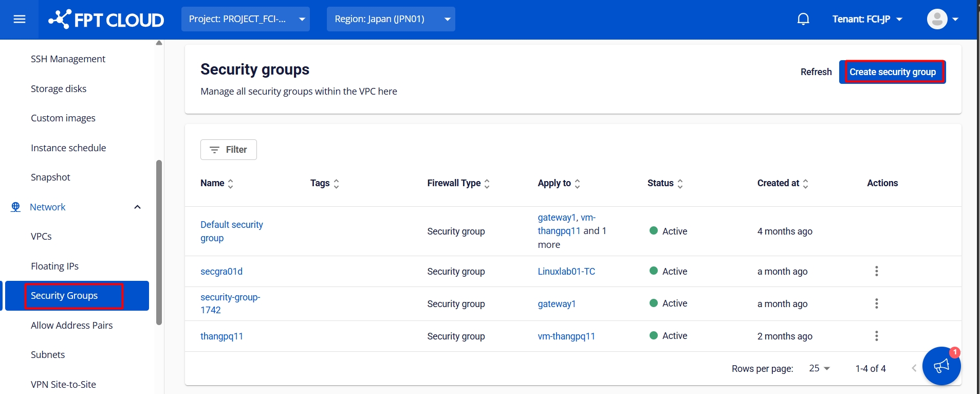Open actions menu for security-group-1742 row
Screen dimensions: 980x394
(876, 303)
